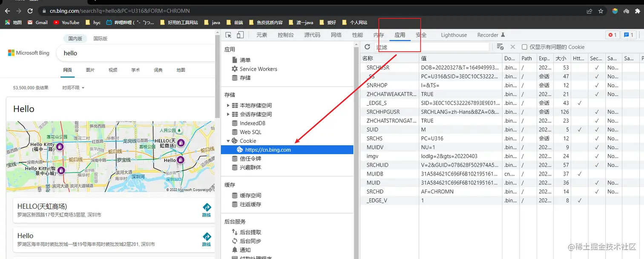644x259 pixels.
Task: Clear all cookies with the clear-filter icon
Action: pos(500,47)
